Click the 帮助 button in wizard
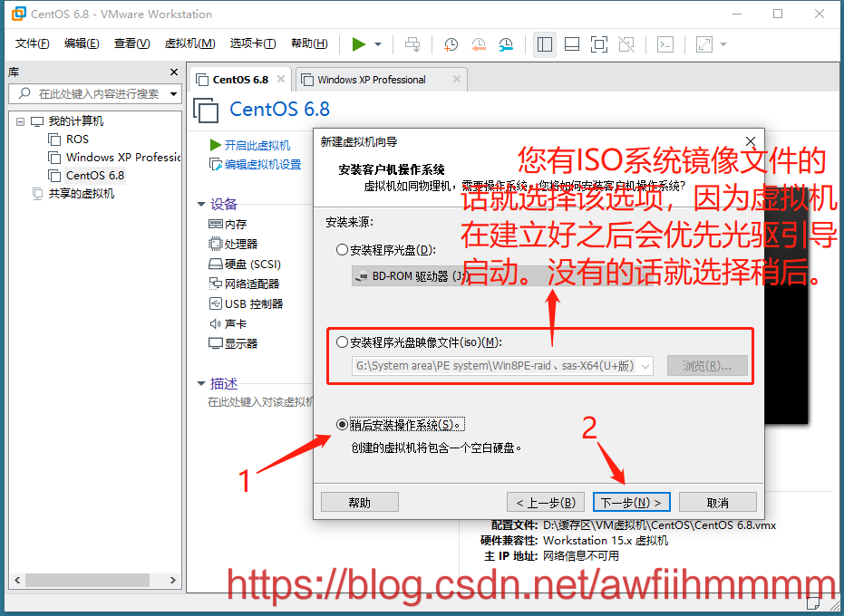Viewport: 844px width, 616px height. click(x=360, y=503)
